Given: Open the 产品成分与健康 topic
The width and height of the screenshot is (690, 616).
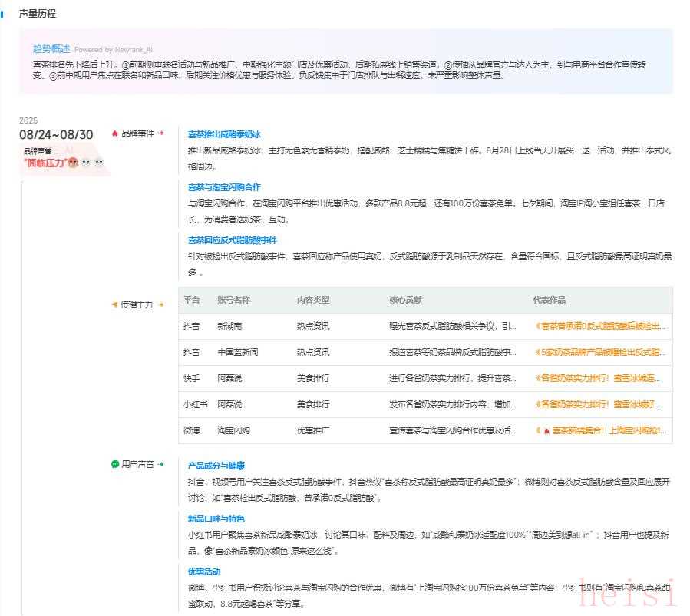Looking at the screenshot, I should (216, 466).
